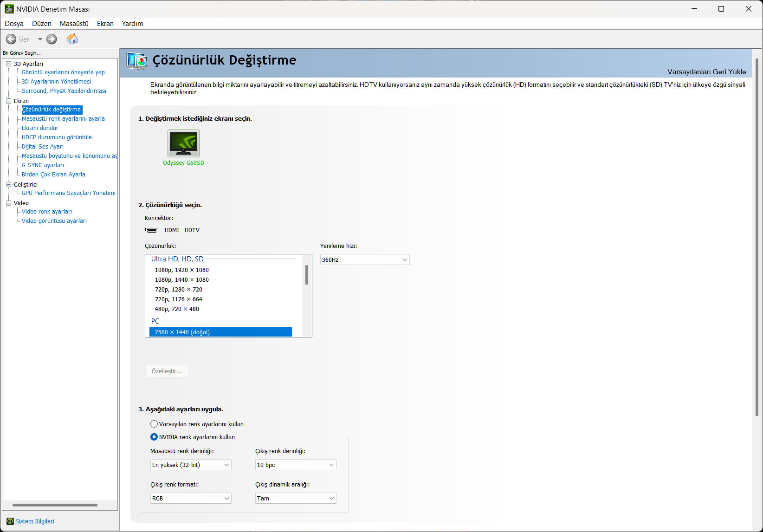The image size is (763, 532).
Task: Open the Sistem Bilgileri link
Action: tap(35, 521)
